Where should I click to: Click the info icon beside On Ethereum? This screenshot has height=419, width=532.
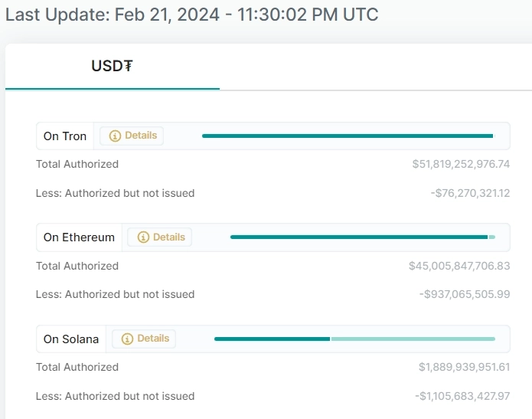[x=143, y=237]
